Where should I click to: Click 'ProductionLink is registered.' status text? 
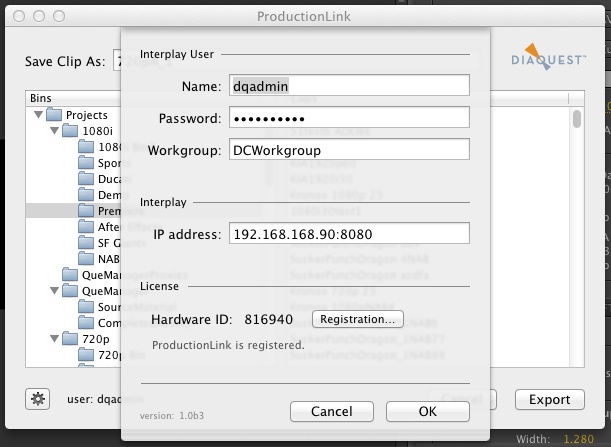tap(228, 345)
